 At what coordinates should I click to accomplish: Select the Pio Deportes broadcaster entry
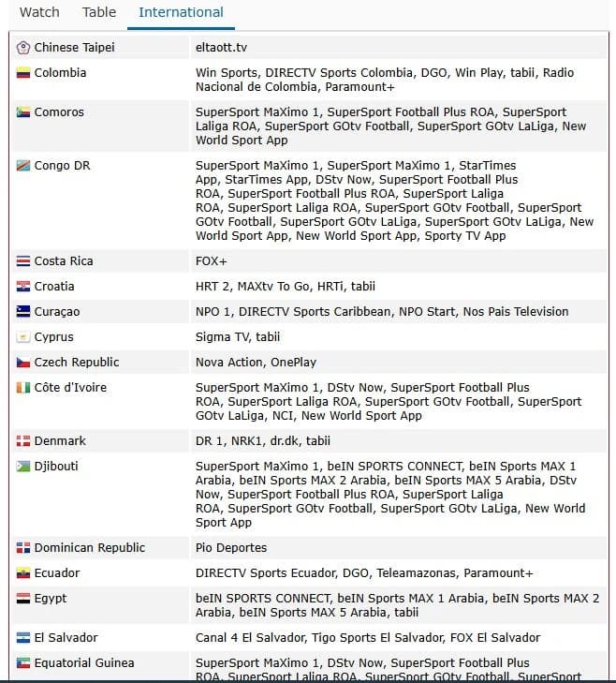coord(231,548)
